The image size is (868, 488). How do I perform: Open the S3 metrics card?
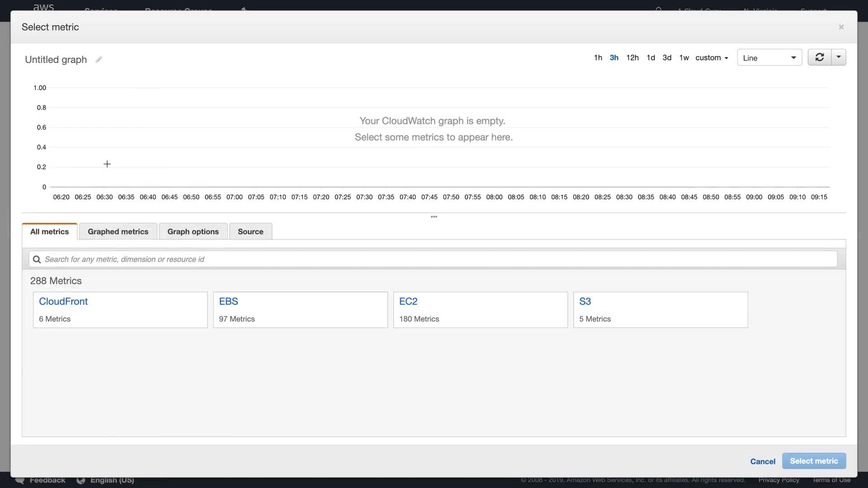pos(585,301)
